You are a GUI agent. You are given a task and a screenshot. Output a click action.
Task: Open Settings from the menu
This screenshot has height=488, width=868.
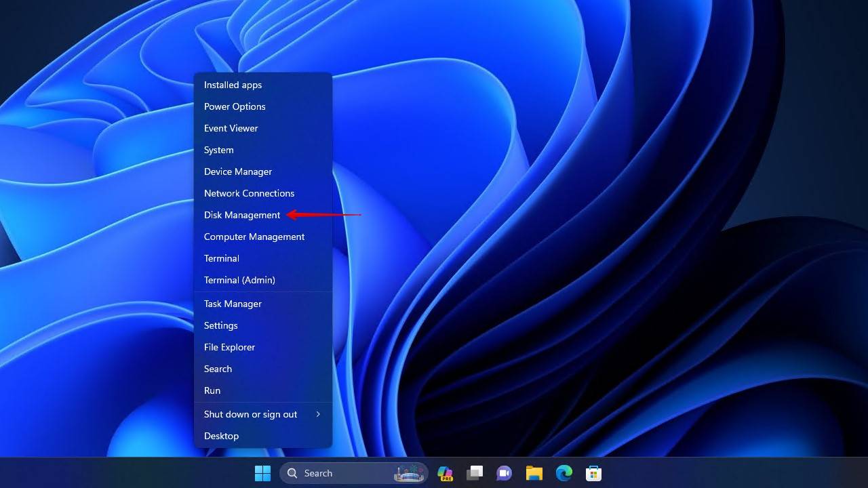click(263, 325)
